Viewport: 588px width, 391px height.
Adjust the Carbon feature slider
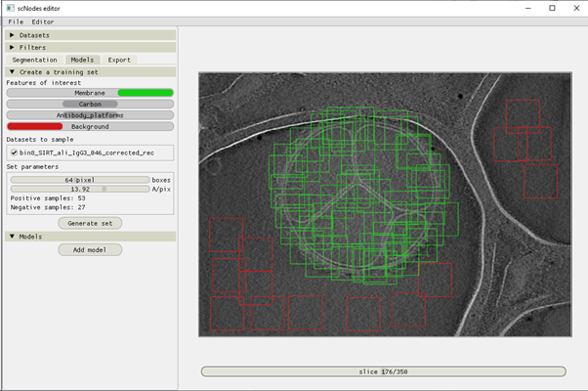click(90, 104)
